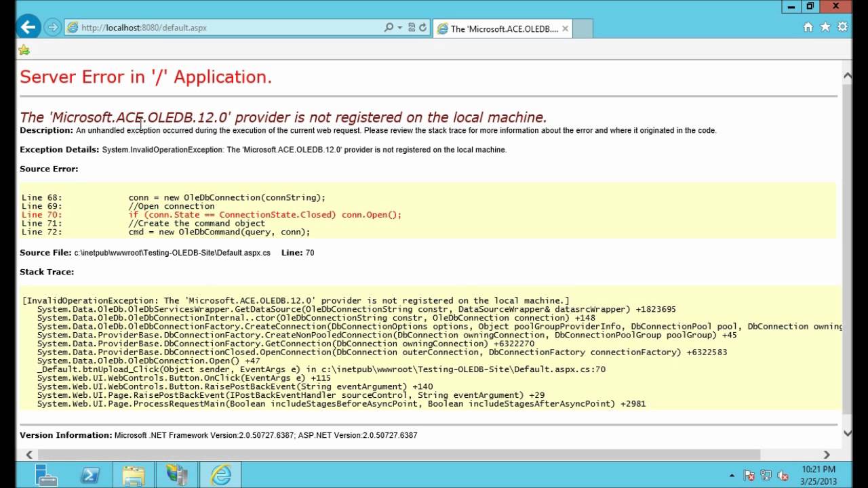Click the muted volume tray icon
Screen dimensions: 868x488
(783, 476)
